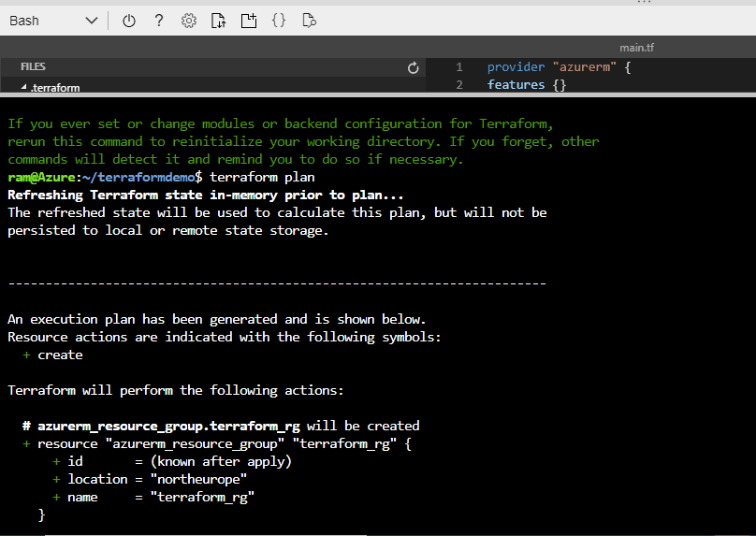Open the editor curly braces icon
The image size is (756, 536).
(279, 21)
